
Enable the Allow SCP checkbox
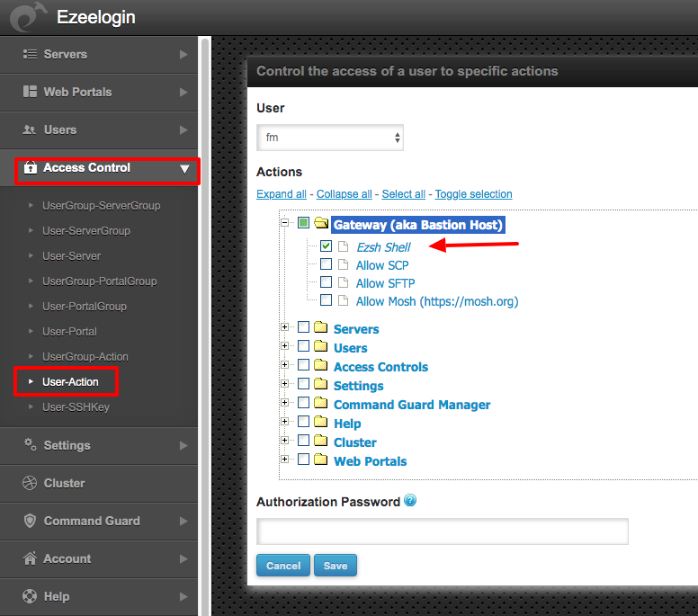[x=326, y=264]
